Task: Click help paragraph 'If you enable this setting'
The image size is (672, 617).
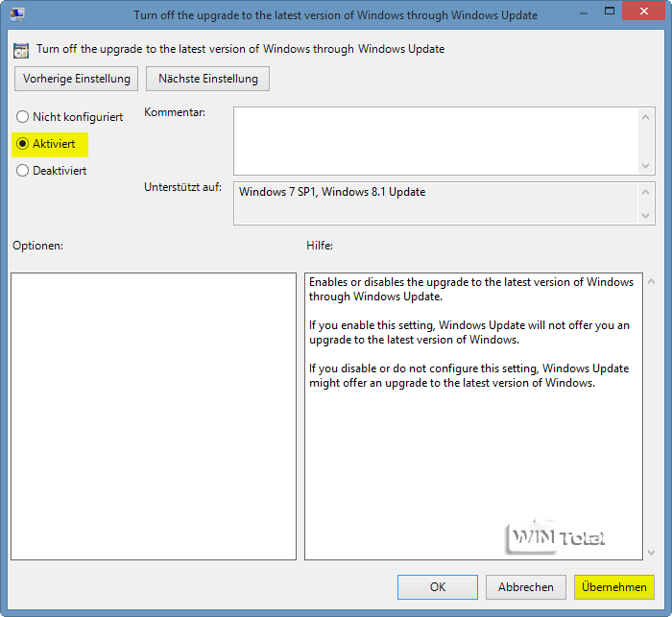Action: click(469, 333)
